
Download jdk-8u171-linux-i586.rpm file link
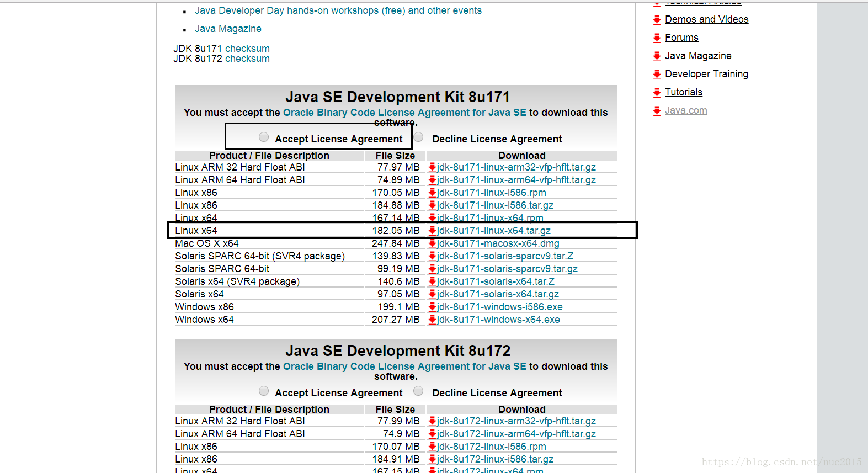click(x=492, y=193)
